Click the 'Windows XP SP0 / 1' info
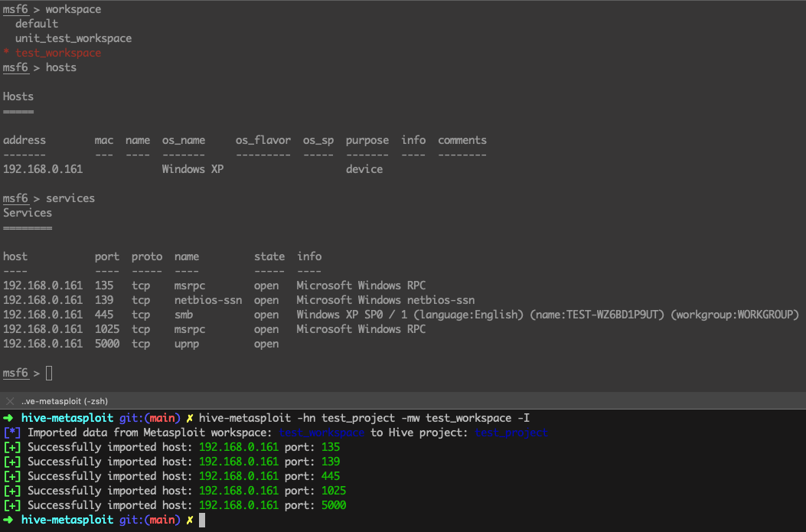Viewport: 806px width, 532px height. tap(351, 315)
